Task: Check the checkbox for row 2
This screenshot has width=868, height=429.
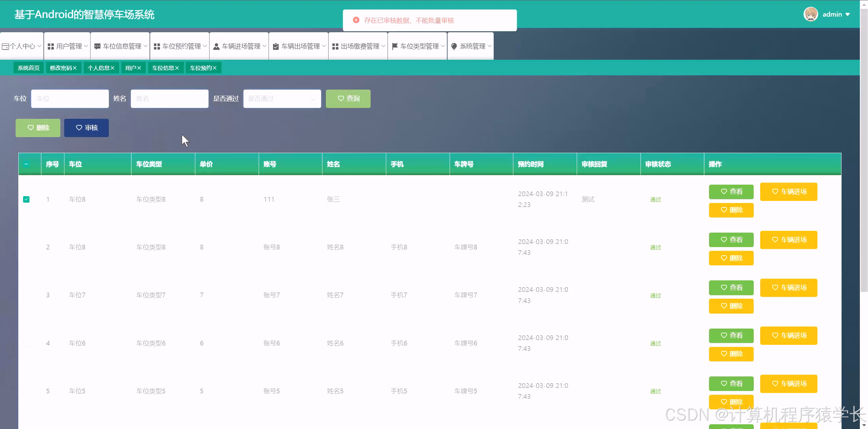Action: point(26,247)
